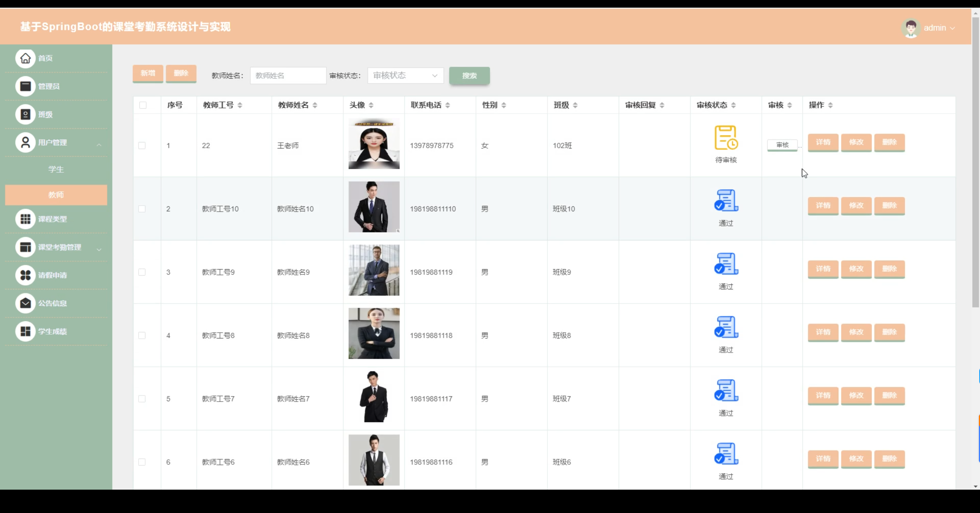Image resolution: width=980 pixels, height=513 pixels.
Task: Click the 教师姓名 search input field
Action: coord(288,75)
